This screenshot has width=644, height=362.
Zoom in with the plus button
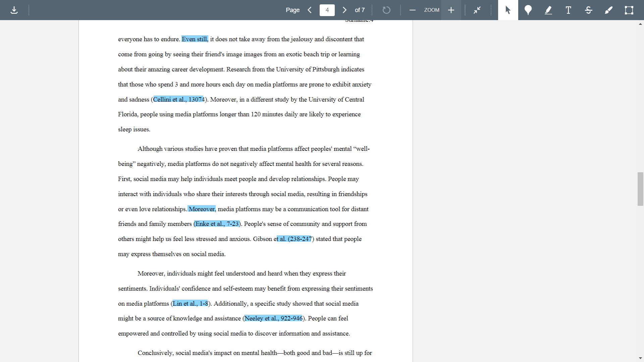(451, 10)
